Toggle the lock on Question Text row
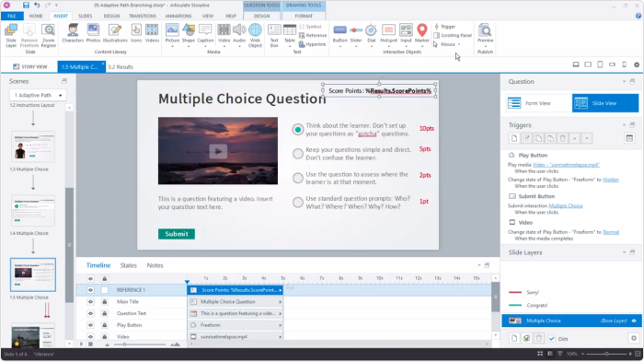 point(104,313)
